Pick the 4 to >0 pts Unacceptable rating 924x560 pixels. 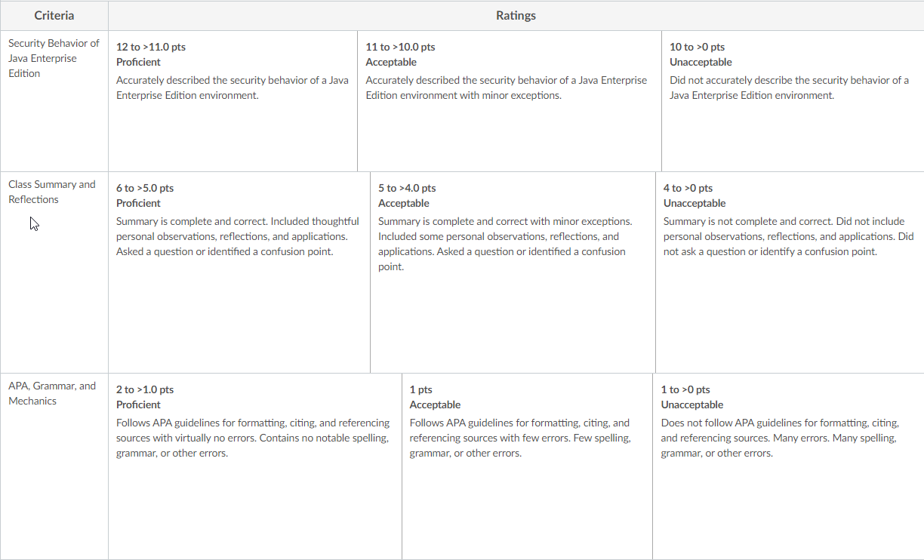point(790,272)
